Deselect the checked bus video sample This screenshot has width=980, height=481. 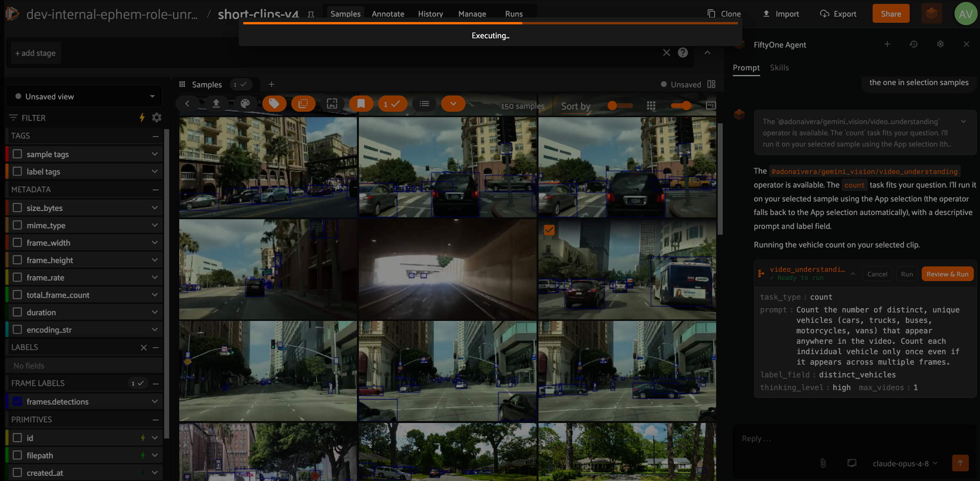pos(549,230)
